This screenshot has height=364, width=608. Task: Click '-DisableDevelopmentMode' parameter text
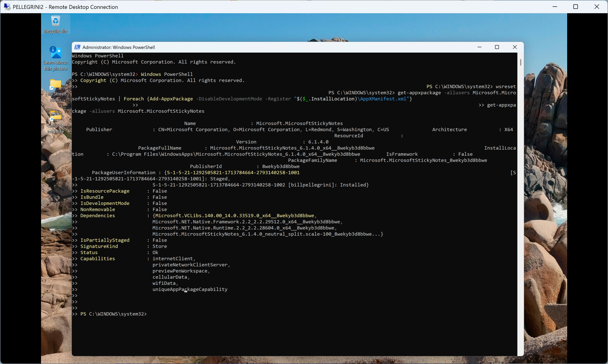[229, 99]
